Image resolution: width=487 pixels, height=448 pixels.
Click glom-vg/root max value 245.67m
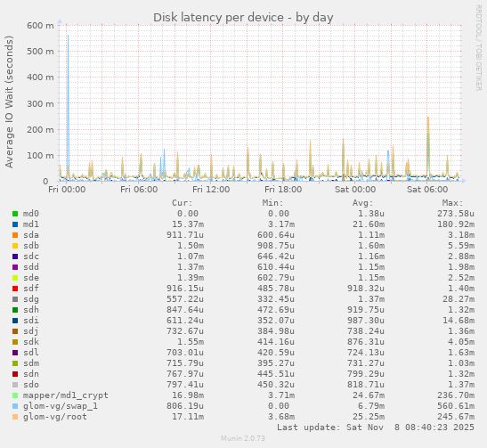pos(456,417)
